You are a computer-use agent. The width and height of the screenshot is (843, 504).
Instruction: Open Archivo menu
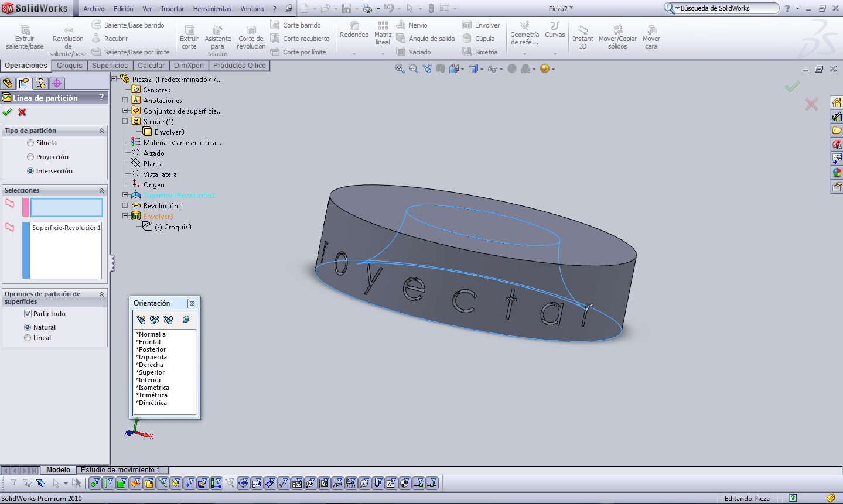click(94, 9)
